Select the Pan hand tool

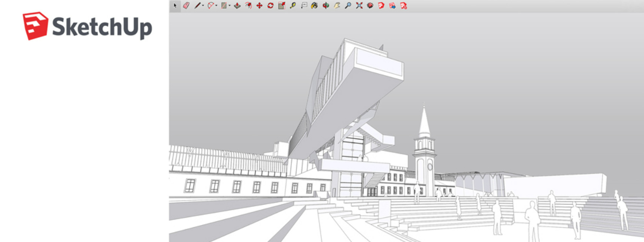point(337,6)
